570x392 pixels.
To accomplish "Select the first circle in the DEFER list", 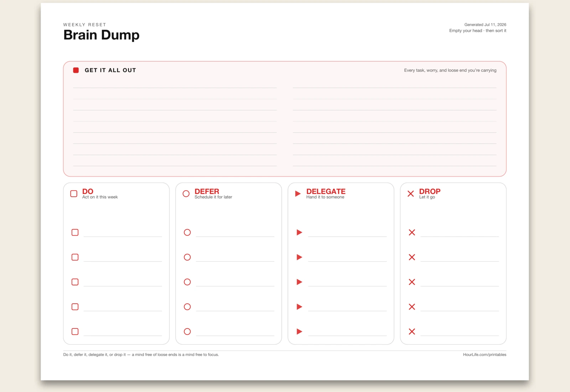I will point(187,232).
